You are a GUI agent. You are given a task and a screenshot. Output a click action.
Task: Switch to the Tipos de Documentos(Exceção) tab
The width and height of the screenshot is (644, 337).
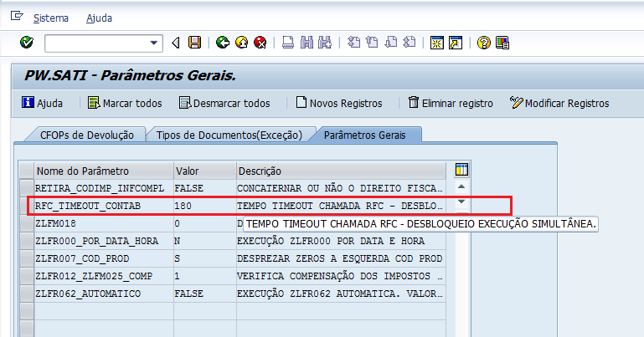[x=229, y=135]
